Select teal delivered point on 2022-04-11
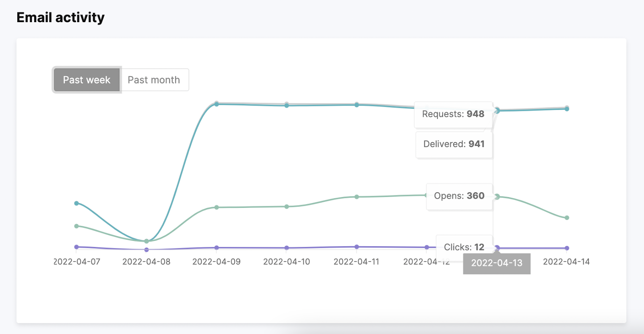 point(357,105)
